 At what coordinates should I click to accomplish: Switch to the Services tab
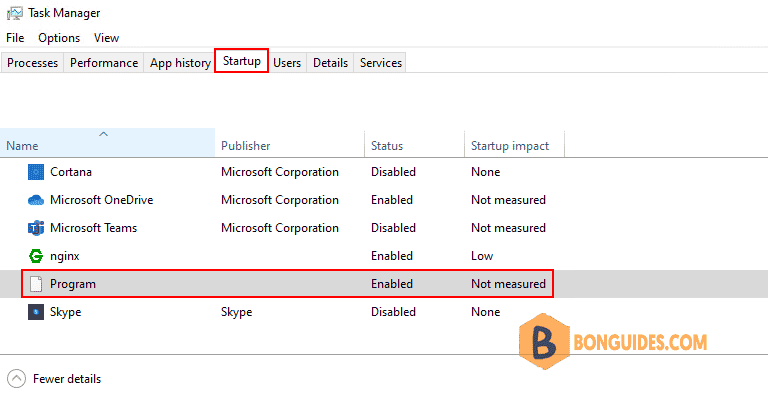click(x=381, y=63)
